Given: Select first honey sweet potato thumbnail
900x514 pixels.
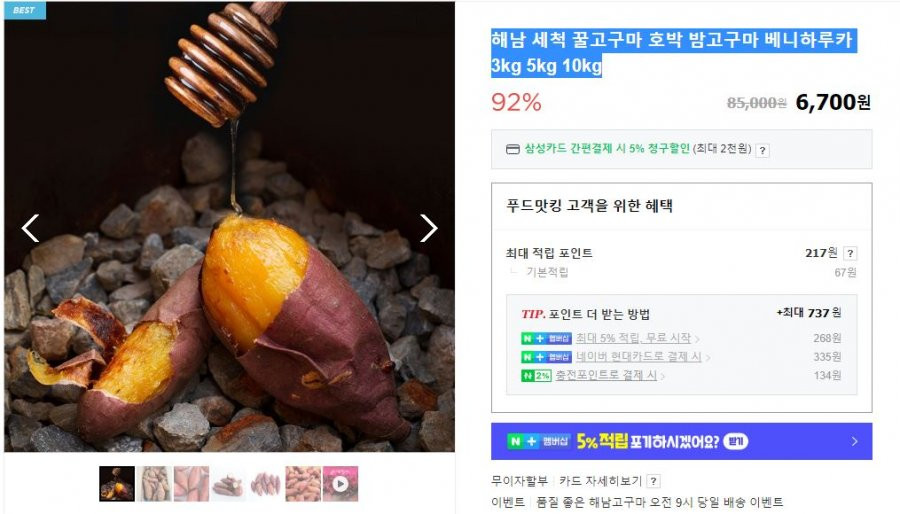Looking at the screenshot, I should (x=117, y=484).
